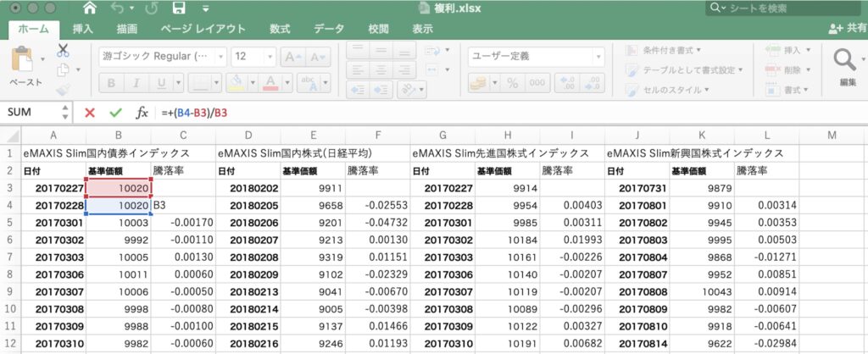The width and height of the screenshot is (868, 354).
Task: Apply comma style 000 button
Action: click(x=537, y=83)
